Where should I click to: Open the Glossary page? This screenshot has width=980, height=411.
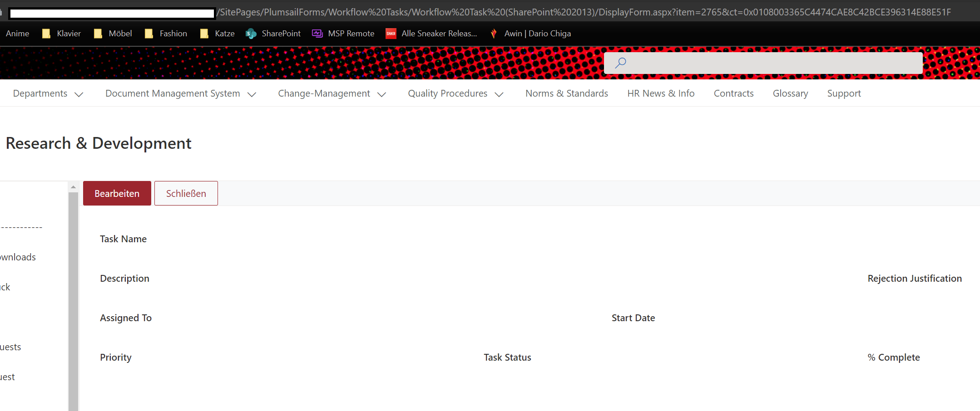point(790,93)
